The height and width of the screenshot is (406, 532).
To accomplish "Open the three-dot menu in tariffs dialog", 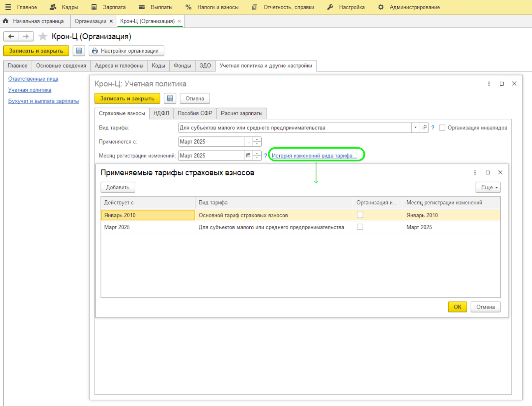I will coord(475,172).
